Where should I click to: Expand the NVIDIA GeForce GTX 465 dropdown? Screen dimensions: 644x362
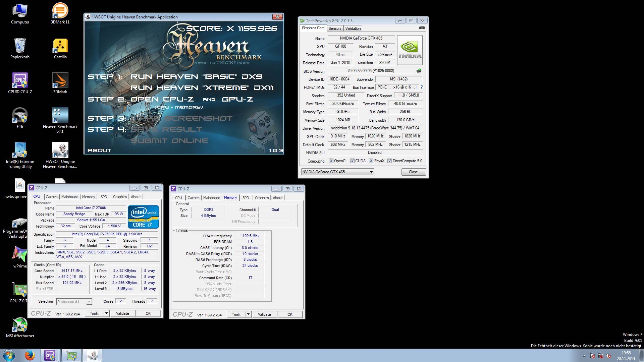pyautogui.click(x=337, y=172)
